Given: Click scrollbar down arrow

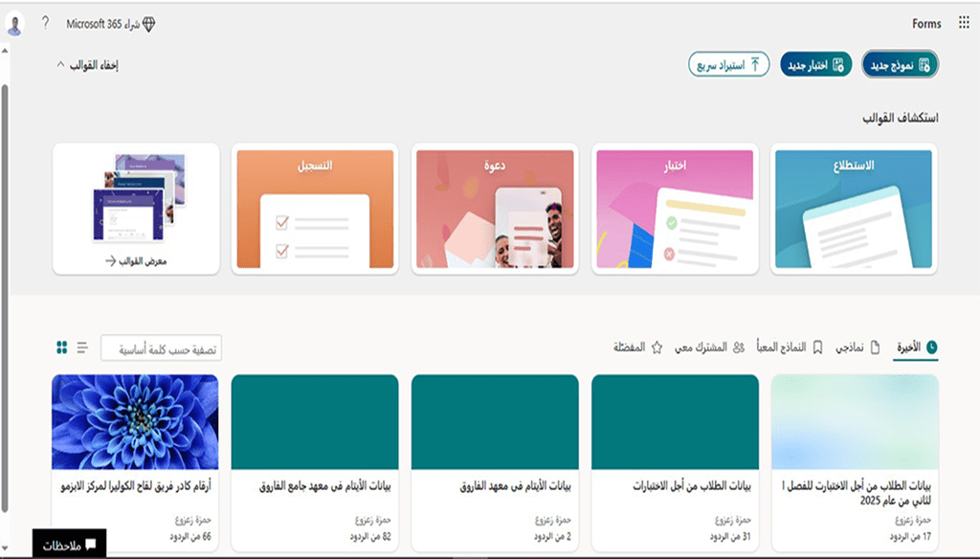Looking at the screenshot, I should [5, 549].
